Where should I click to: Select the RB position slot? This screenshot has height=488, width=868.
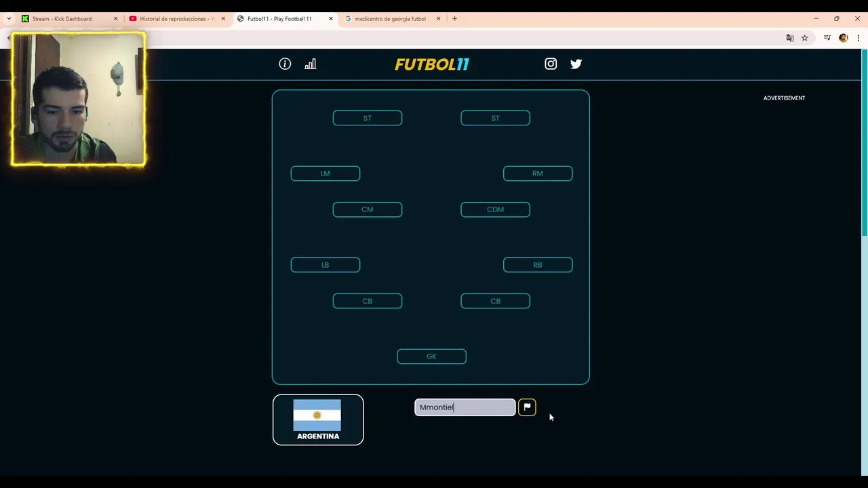coord(538,265)
